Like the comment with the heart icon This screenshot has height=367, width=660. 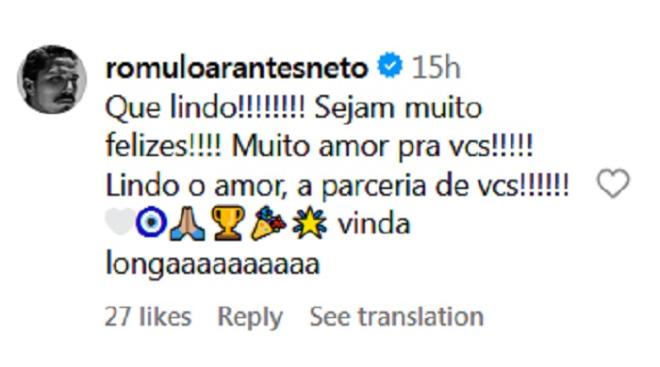613,183
